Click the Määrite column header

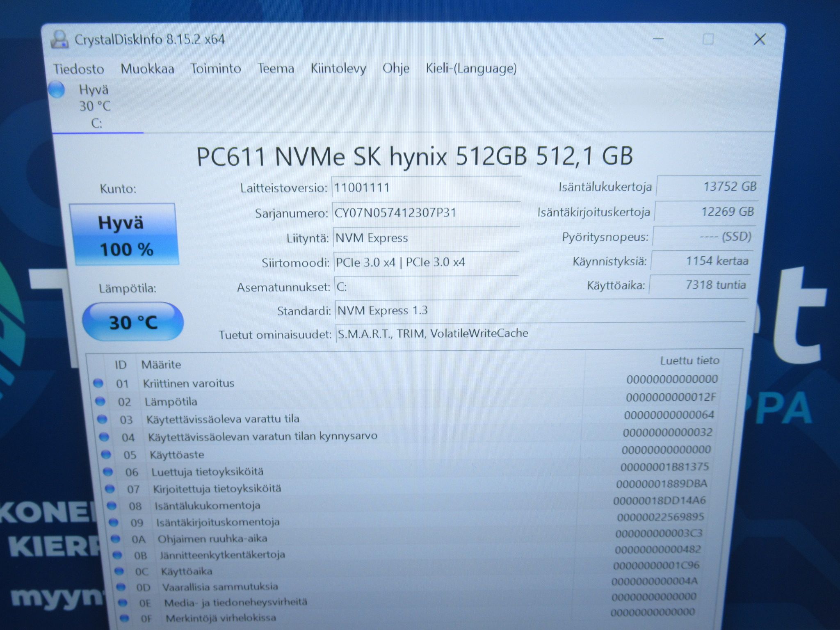click(x=161, y=365)
